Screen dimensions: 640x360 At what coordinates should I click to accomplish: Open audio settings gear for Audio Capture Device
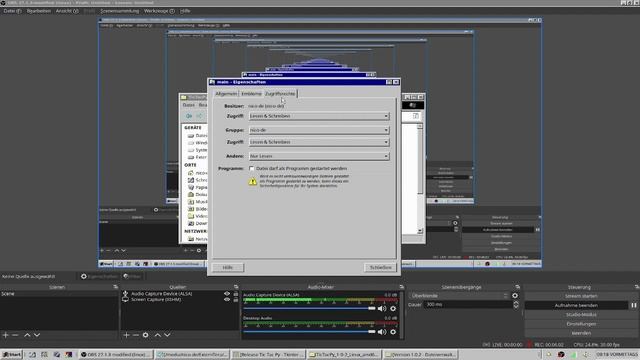pyautogui.click(x=393, y=309)
